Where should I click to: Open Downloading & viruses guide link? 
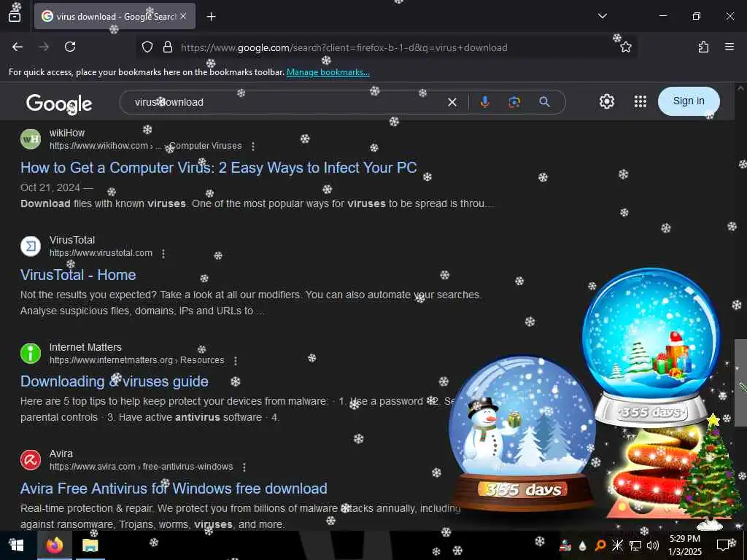(x=115, y=381)
